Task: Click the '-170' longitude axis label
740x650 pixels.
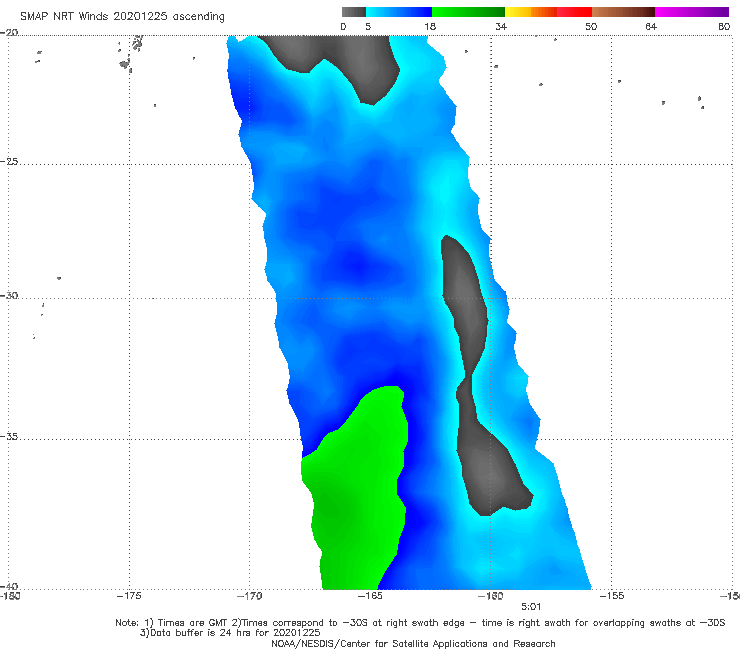Action: coord(250,596)
